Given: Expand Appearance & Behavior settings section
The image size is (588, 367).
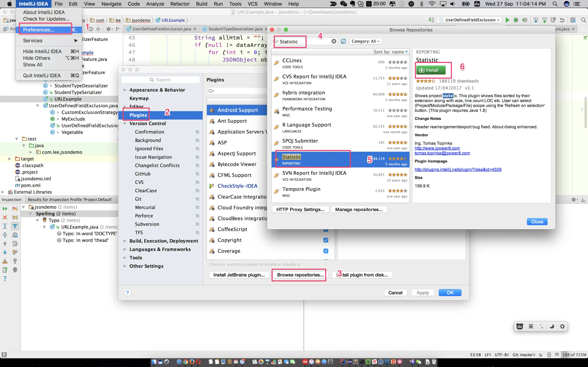Looking at the screenshot, I should coord(125,90).
